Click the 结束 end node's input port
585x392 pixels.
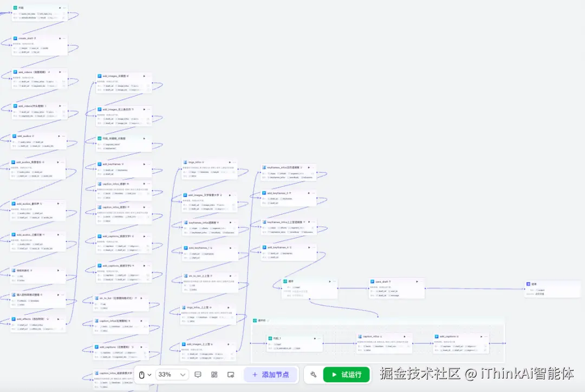524,289
